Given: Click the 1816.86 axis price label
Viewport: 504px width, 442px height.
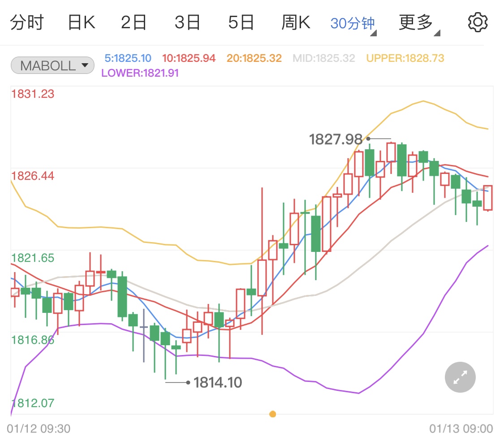Looking at the screenshot, I should [x=33, y=340].
